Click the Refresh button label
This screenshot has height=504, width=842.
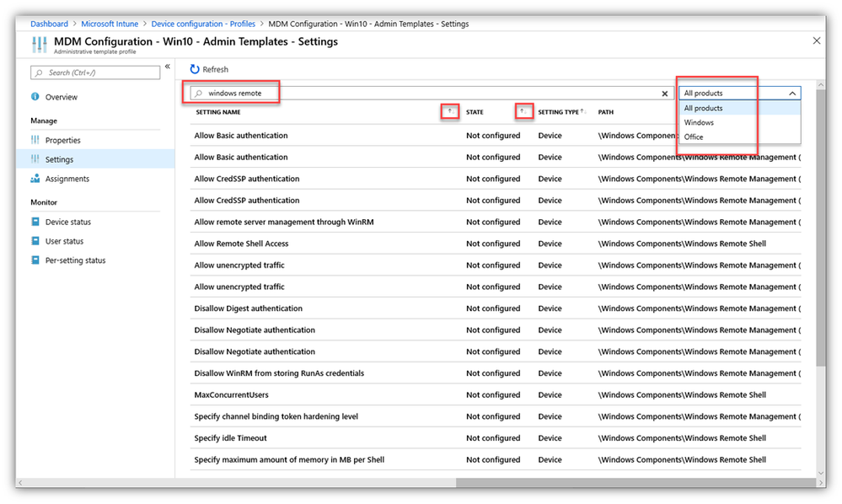click(215, 69)
